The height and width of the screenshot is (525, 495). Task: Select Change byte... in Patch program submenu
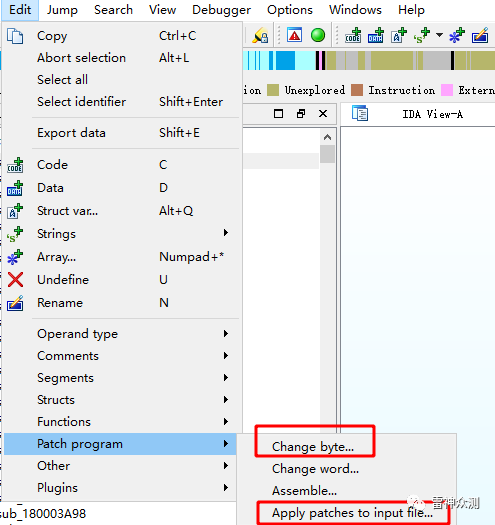(x=313, y=447)
